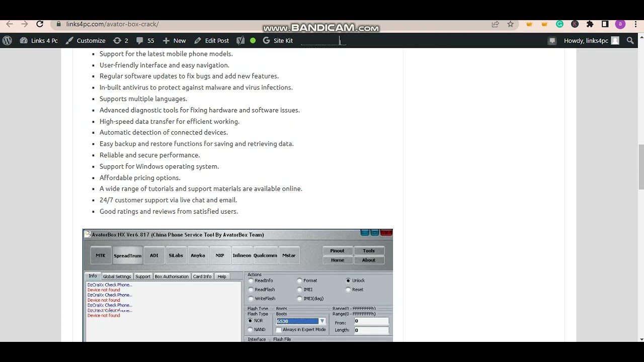Screen dimensions: 644x362
Task: Click the admin bar search magnifier
Action: (630, 41)
